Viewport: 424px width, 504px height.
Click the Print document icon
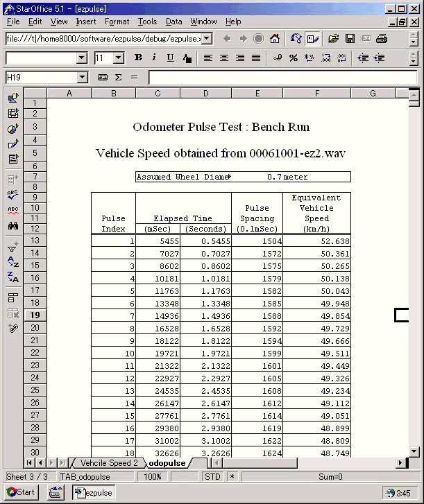tap(382, 39)
